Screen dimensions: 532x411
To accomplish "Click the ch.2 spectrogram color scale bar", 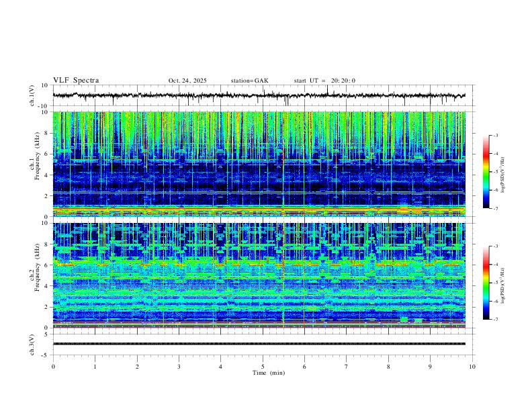I will point(486,283).
